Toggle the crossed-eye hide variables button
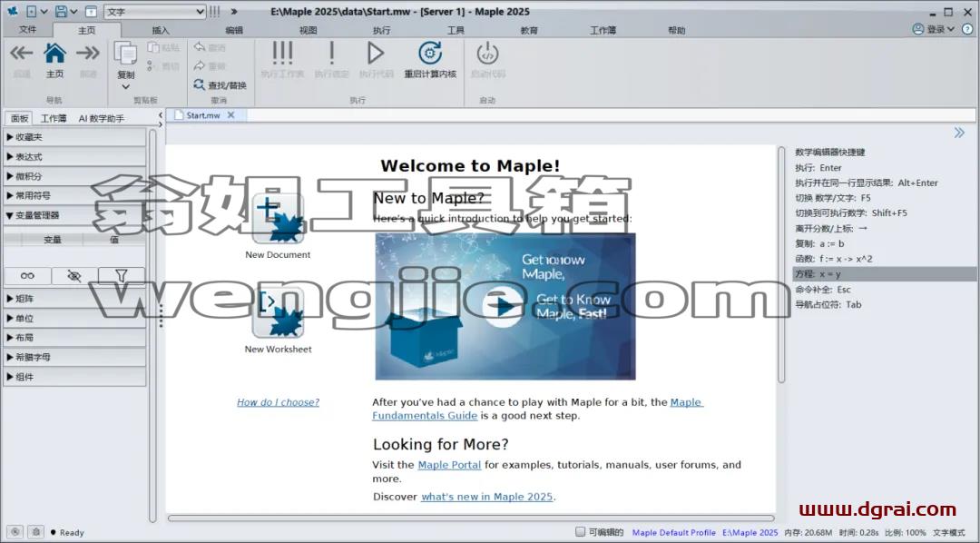Screen dimensions: 980x543 [74, 275]
